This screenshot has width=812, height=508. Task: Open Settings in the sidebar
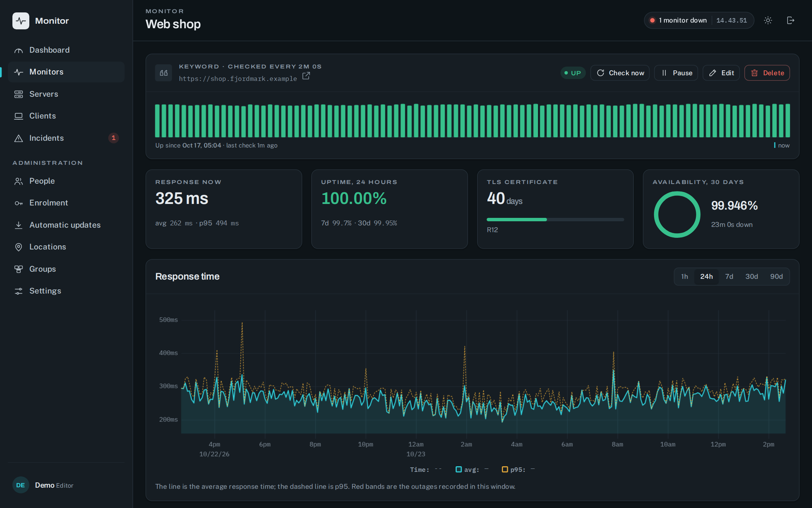click(66, 291)
